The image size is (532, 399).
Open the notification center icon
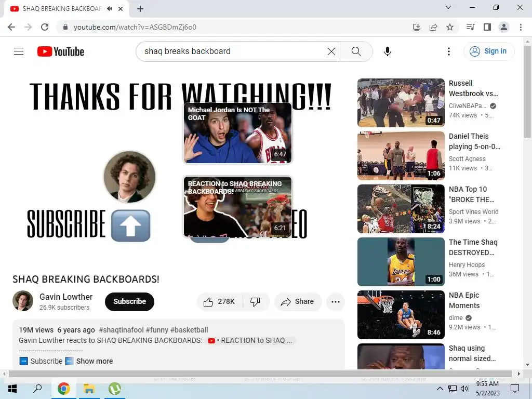point(515,389)
